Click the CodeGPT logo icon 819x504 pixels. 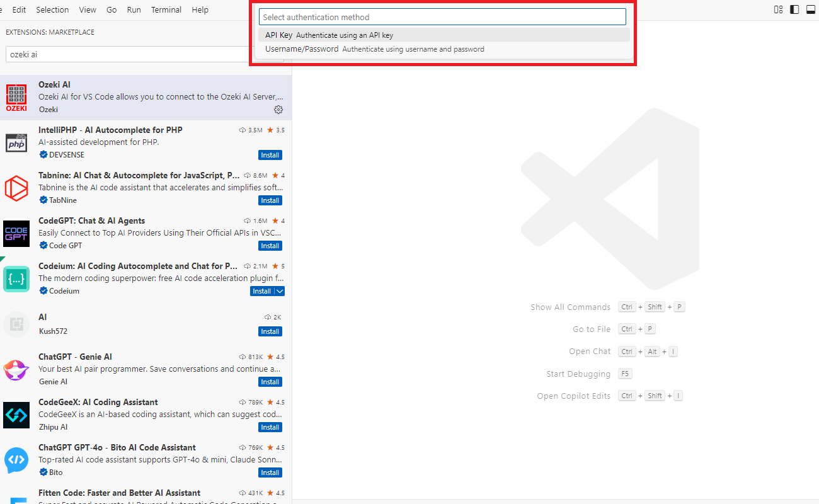[x=16, y=234]
